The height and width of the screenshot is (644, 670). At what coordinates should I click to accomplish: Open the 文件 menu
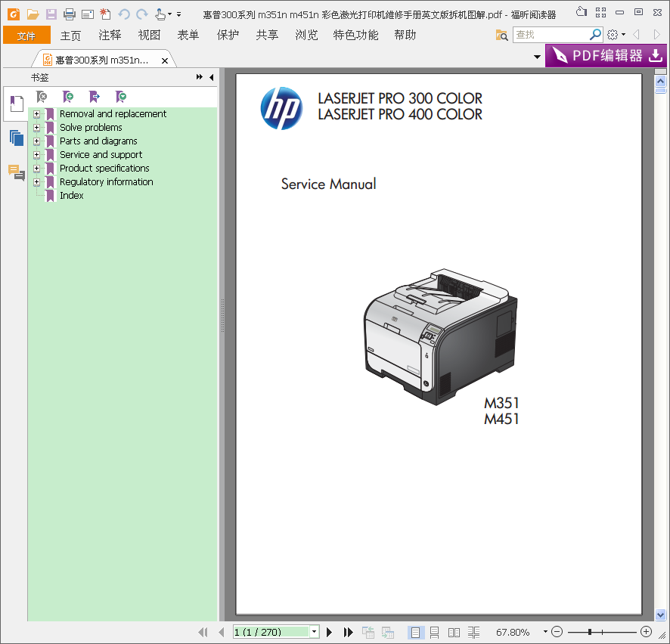26,36
